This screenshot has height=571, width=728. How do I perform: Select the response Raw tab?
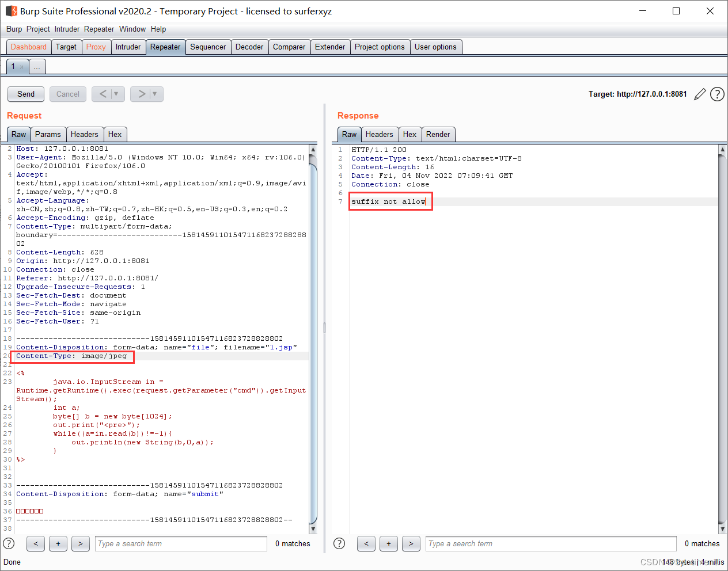coord(350,134)
